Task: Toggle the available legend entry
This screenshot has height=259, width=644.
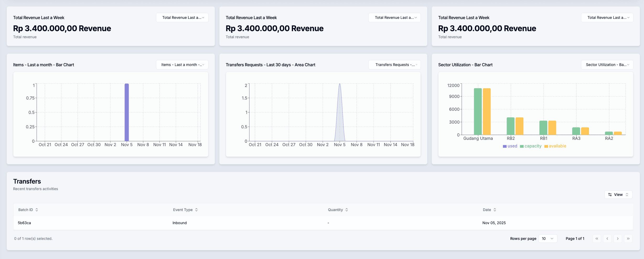Action: (555, 146)
